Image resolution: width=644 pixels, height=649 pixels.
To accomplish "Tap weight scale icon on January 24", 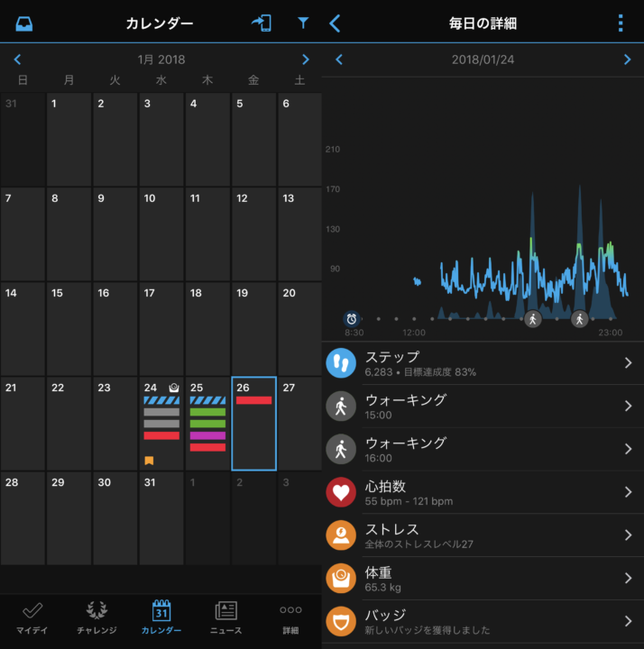I will pyautogui.click(x=174, y=388).
